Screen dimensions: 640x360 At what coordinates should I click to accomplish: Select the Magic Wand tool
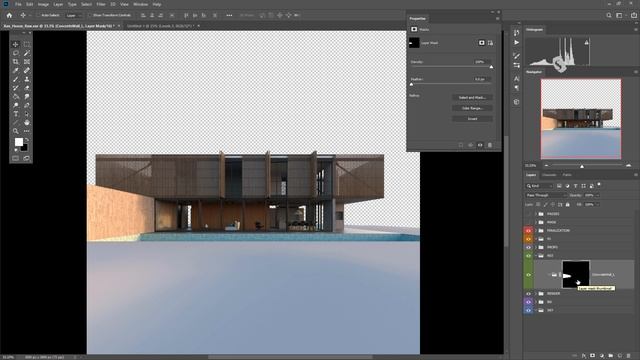[27, 53]
